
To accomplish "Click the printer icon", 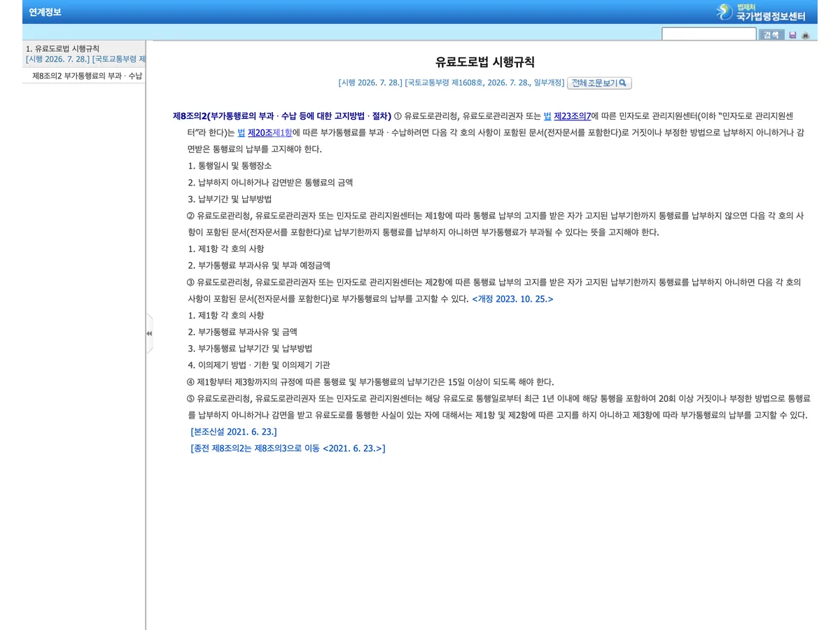I will (806, 35).
